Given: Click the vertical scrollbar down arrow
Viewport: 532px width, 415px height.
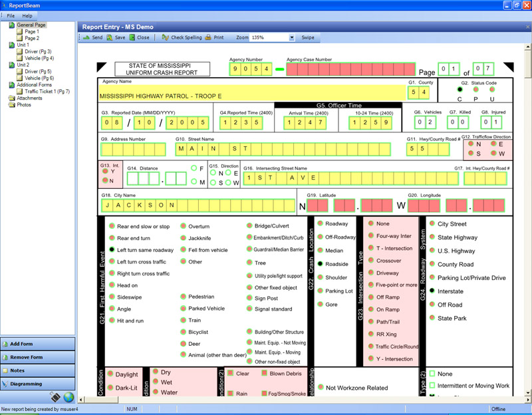Looking at the screenshot, I should tap(528, 393).
